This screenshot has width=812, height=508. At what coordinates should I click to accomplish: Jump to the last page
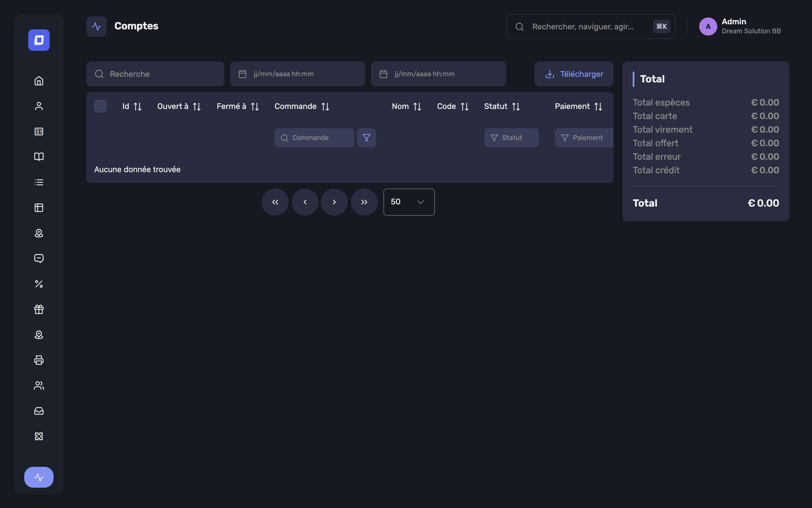click(x=364, y=202)
